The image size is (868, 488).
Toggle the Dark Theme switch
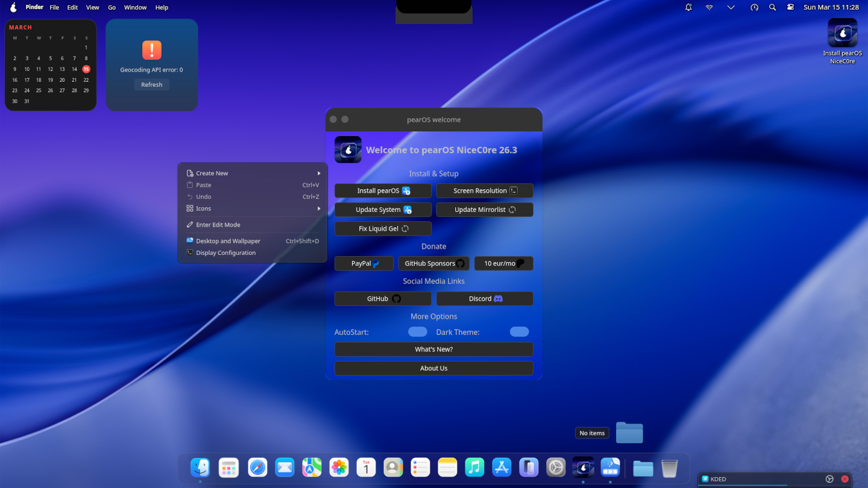click(519, 332)
